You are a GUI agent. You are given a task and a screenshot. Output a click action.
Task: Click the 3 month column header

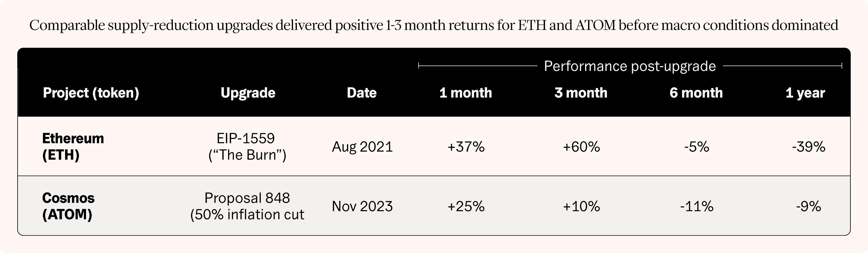(x=581, y=93)
